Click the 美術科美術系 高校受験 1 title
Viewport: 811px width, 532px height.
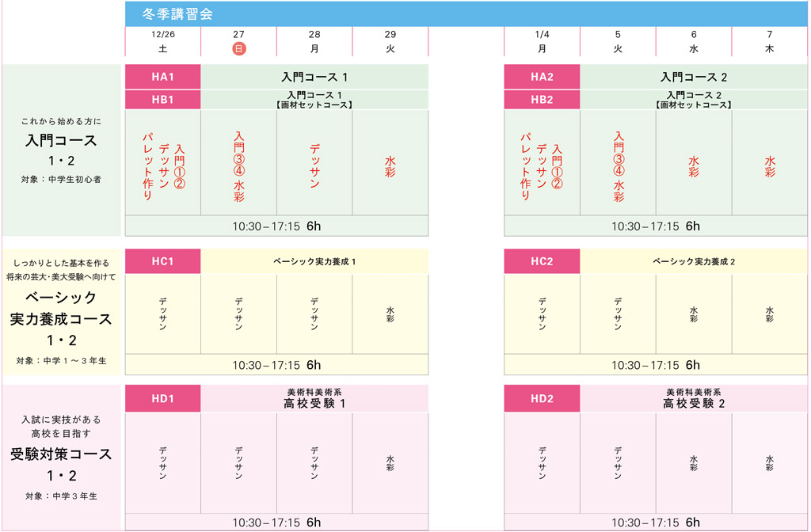[314, 399]
